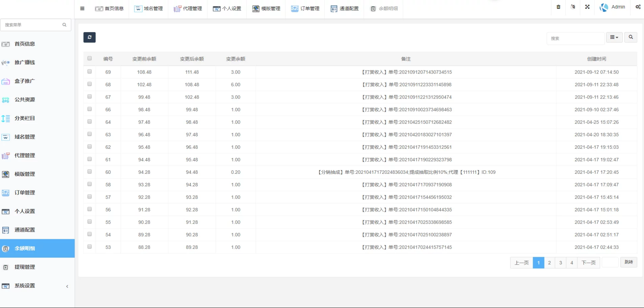Open the Admin user menu

coord(613,7)
